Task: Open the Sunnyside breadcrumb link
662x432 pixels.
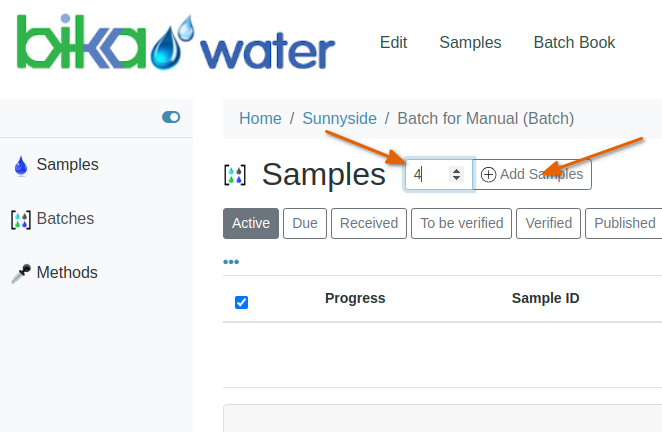Action: click(x=339, y=118)
